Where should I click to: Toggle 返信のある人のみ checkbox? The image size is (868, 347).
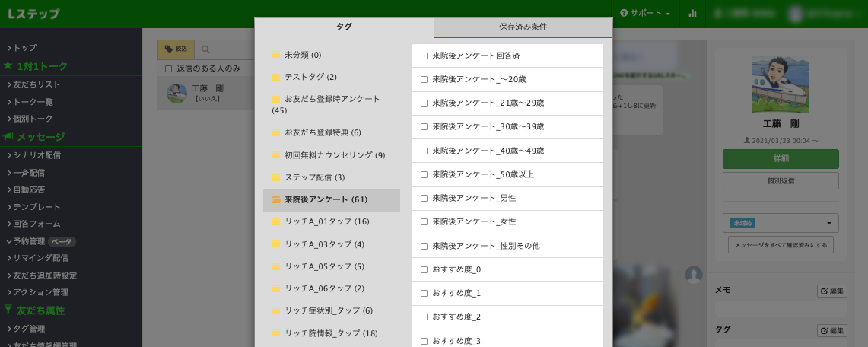[169, 68]
